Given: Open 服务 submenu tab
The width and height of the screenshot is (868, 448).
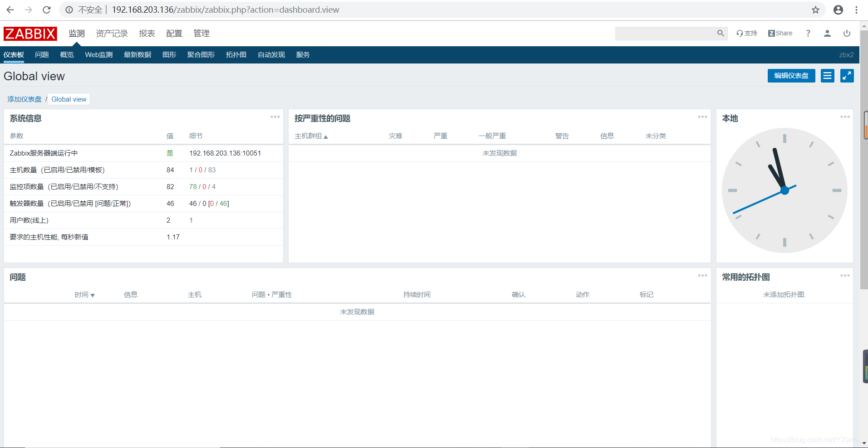Looking at the screenshot, I should [303, 55].
